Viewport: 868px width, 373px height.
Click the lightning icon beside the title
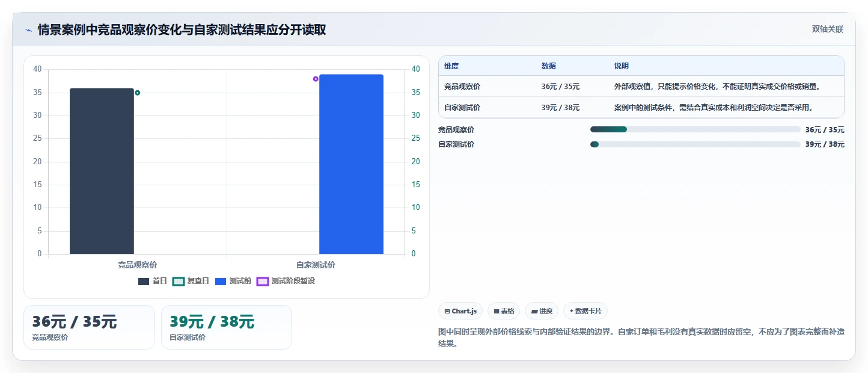click(x=28, y=29)
